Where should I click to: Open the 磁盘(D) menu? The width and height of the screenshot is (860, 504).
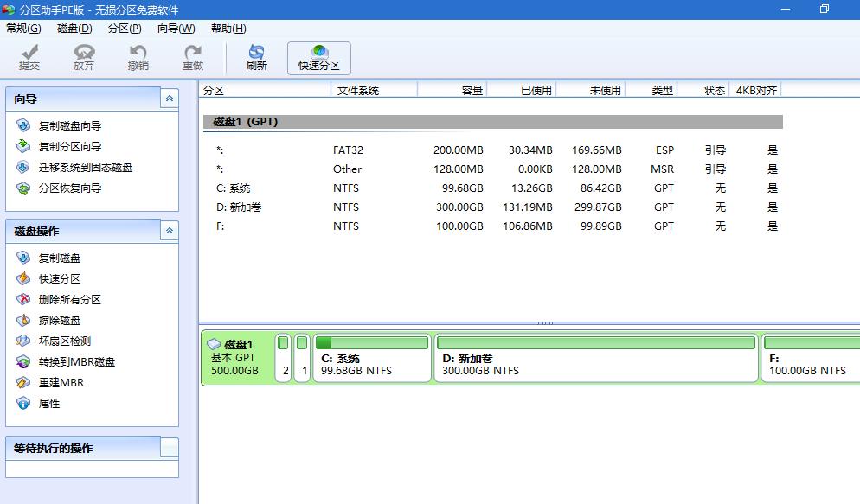pyautogui.click(x=74, y=28)
